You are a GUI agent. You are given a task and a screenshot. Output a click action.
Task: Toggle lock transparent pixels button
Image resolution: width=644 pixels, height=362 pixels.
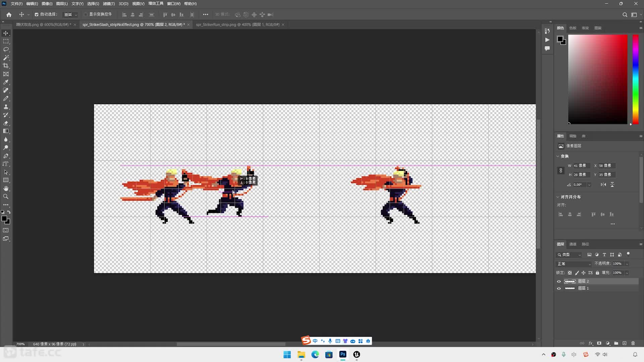tap(570, 273)
